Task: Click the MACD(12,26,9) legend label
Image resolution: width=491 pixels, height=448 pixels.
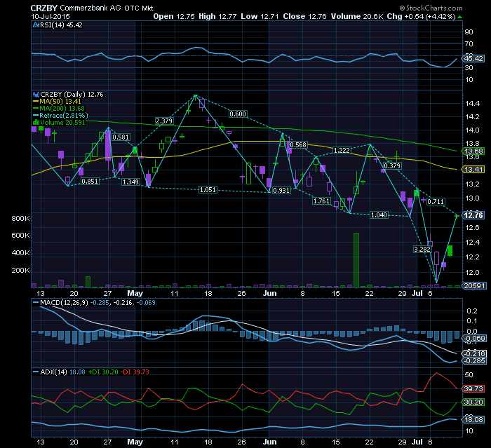Action: coord(65,303)
